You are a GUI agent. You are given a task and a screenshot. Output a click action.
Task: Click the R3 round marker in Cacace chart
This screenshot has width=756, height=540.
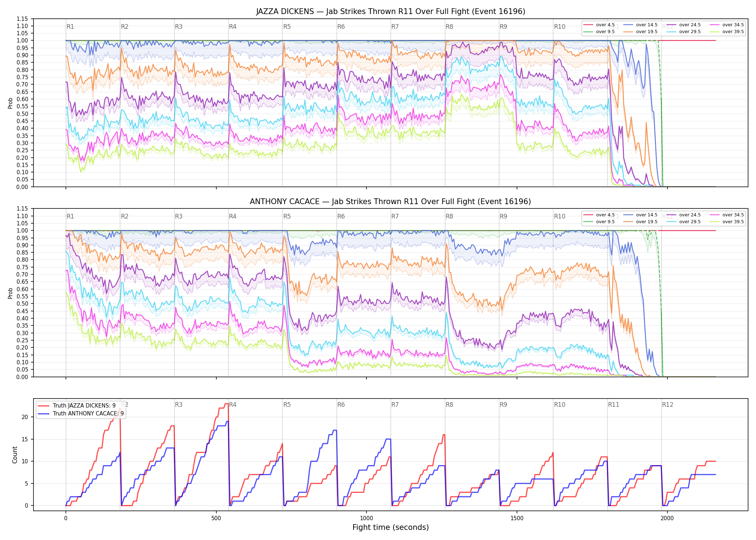pyautogui.click(x=179, y=216)
